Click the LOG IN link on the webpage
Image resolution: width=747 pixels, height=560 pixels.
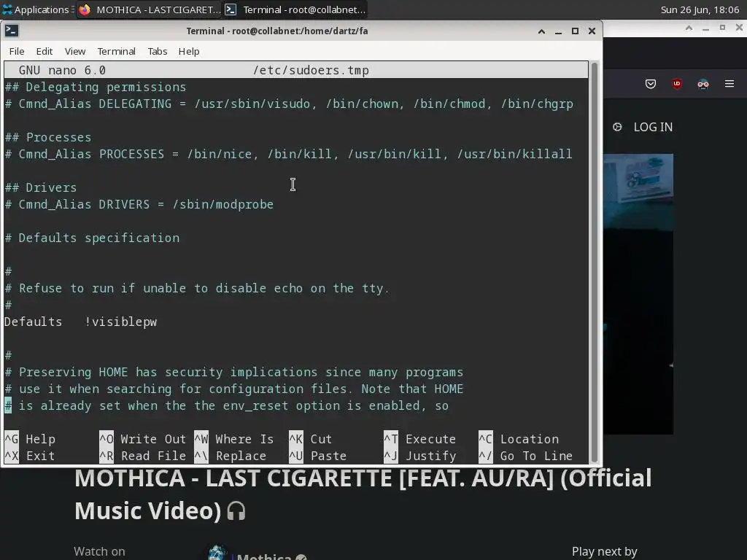653,127
